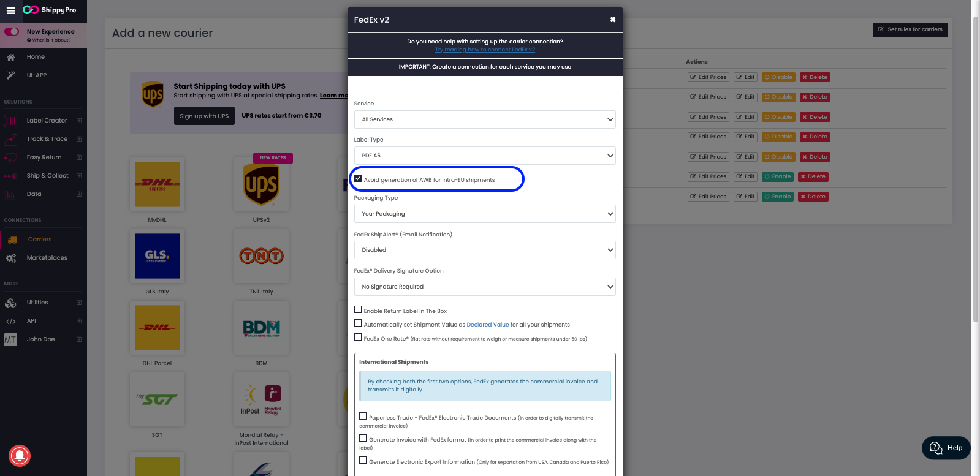
Task: Check Paperless Trade Electronic Trade Documents
Action: [x=363, y=417]
